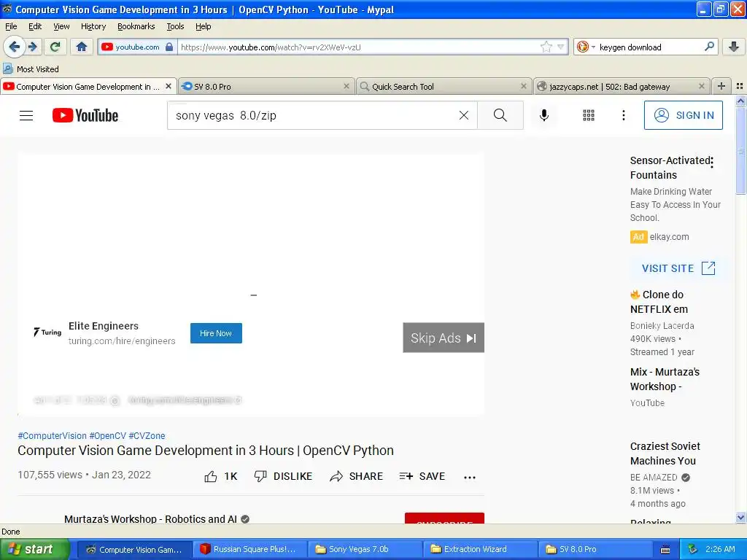Switch to the jazzycaps.net Bad gateway tab
Screen dimensions: 747x560
(622, 87)
